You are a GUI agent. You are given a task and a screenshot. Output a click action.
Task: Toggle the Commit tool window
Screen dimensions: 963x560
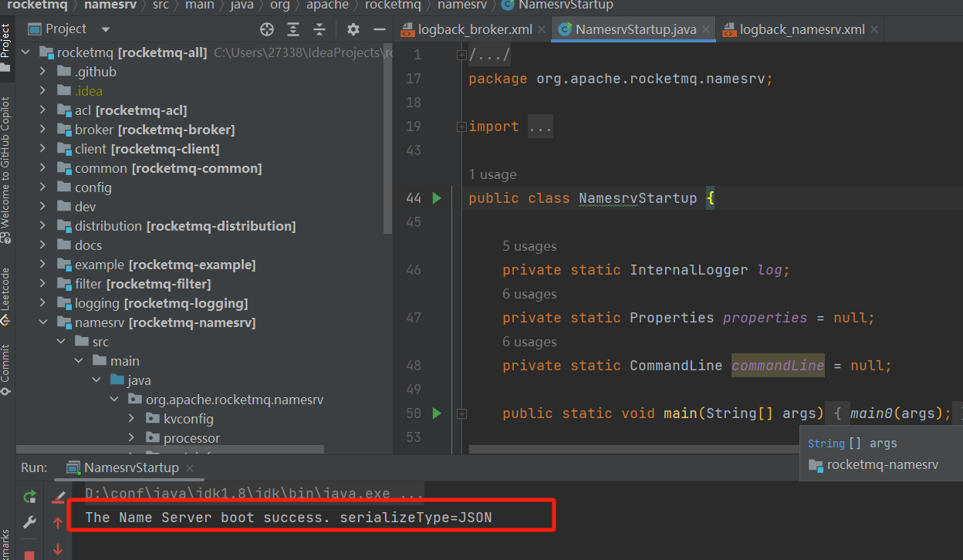(x=5, y=369)
